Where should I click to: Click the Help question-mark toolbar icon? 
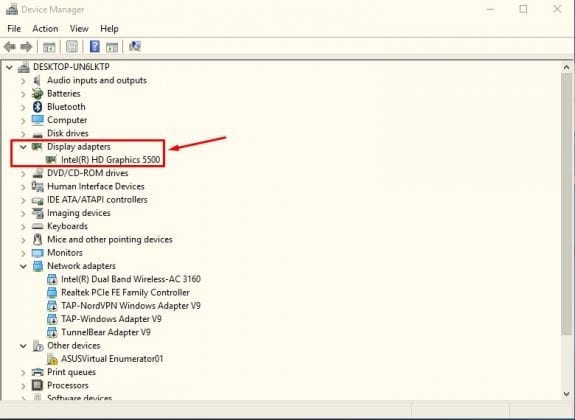95,46
